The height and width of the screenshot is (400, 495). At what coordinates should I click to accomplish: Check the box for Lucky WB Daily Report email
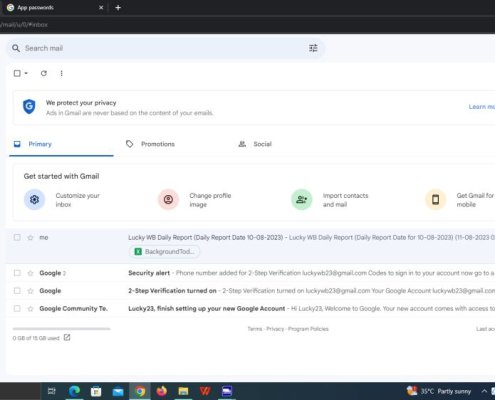pyautogui.click(x=17, y=237)
